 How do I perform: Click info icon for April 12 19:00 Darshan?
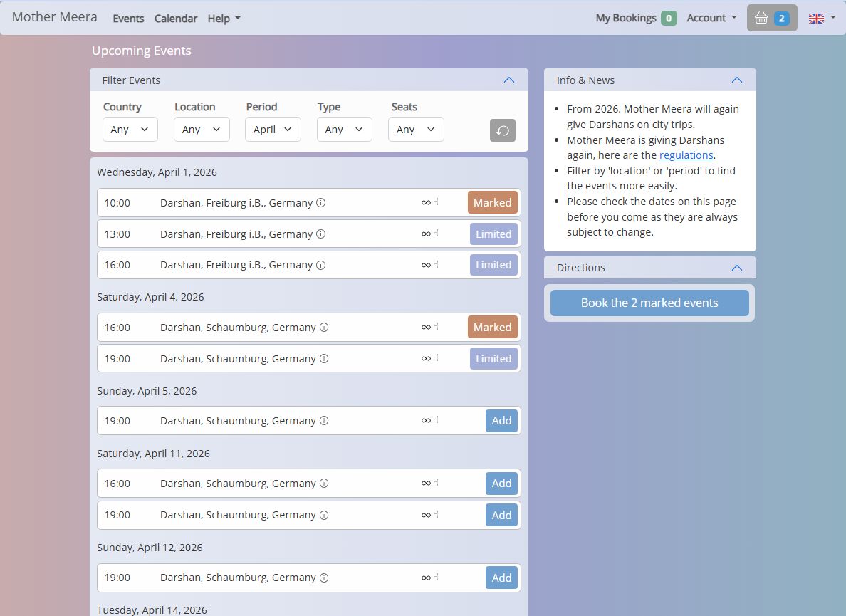(x=324, y=578)
